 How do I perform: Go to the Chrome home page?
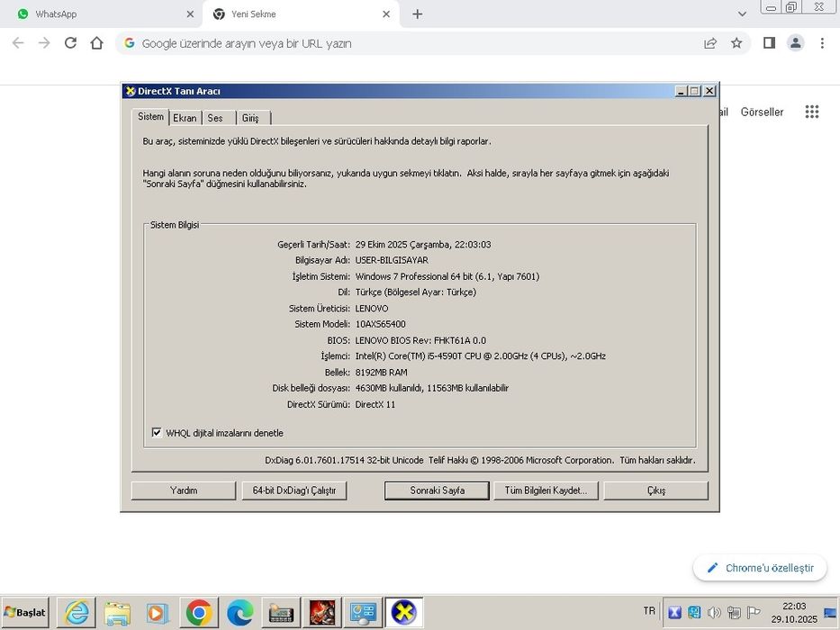[x=96, y=43]
